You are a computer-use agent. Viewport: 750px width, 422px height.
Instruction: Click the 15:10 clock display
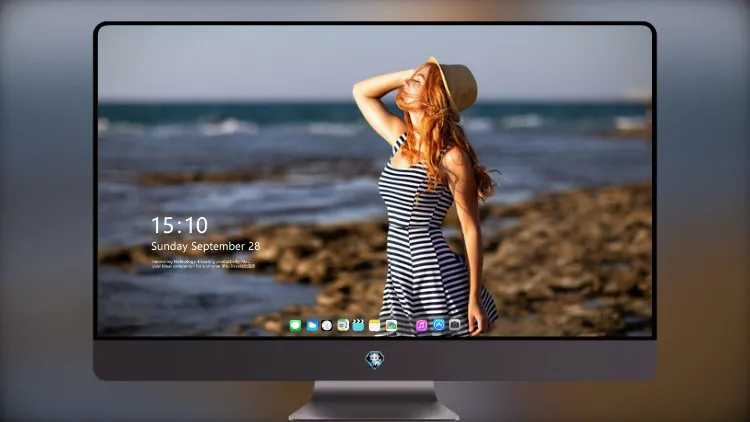(x=179, y=225)
